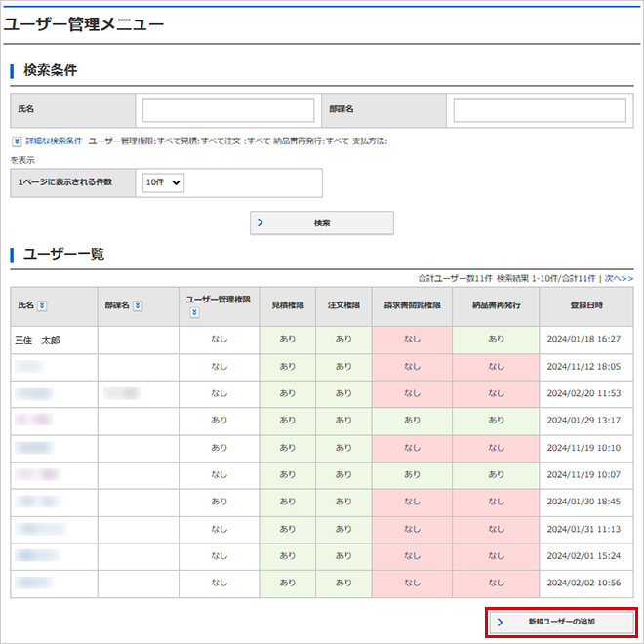Click date 2024/01/18 16:27

point(584,340)
